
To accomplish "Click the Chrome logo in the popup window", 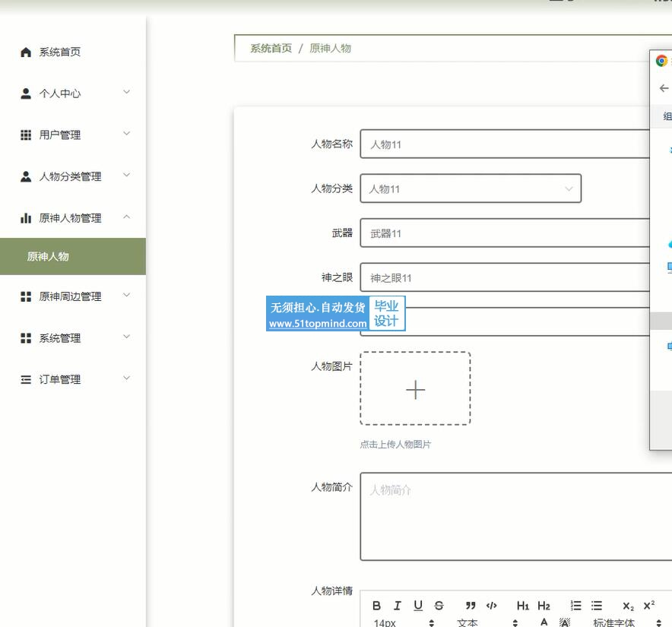I will (x=661, y=62).
